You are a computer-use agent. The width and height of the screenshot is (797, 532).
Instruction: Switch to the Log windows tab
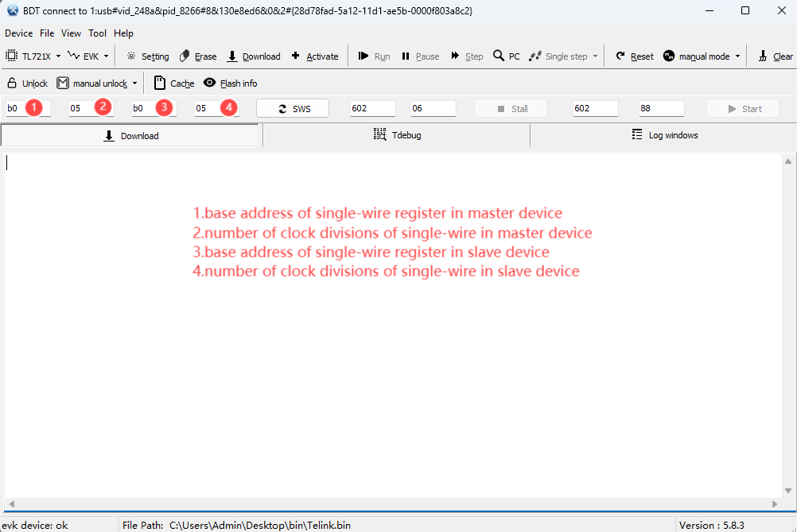click(x=663, y=135)
